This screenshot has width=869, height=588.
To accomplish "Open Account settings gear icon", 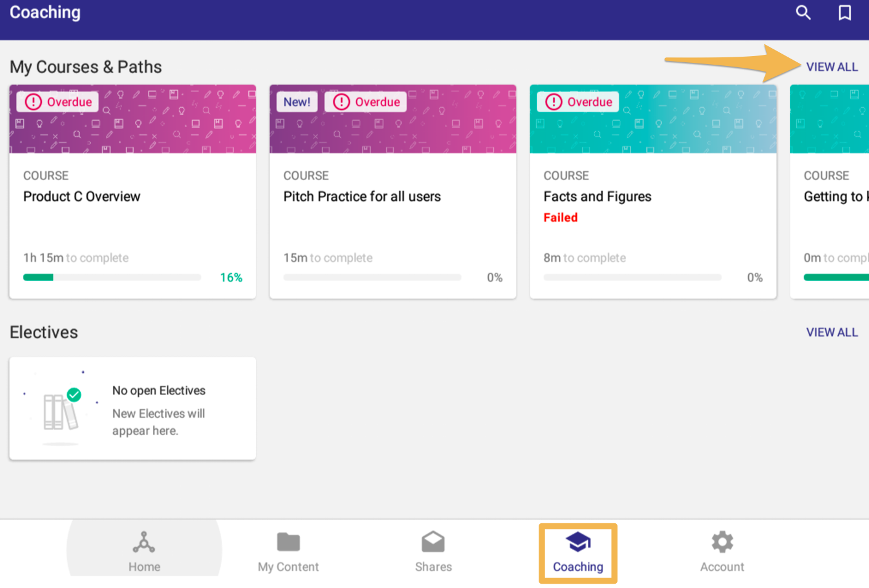I will click(722, 542).
